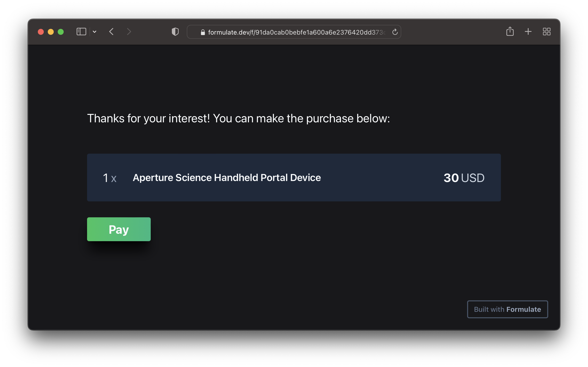Click the 1 x quantity label
Screen dimensions: 588x367
click(110, 178)
